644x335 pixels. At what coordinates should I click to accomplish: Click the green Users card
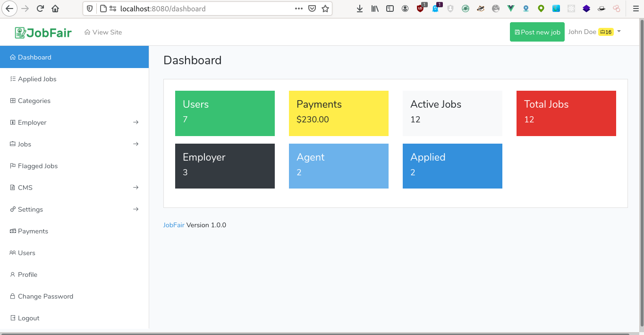225,113
